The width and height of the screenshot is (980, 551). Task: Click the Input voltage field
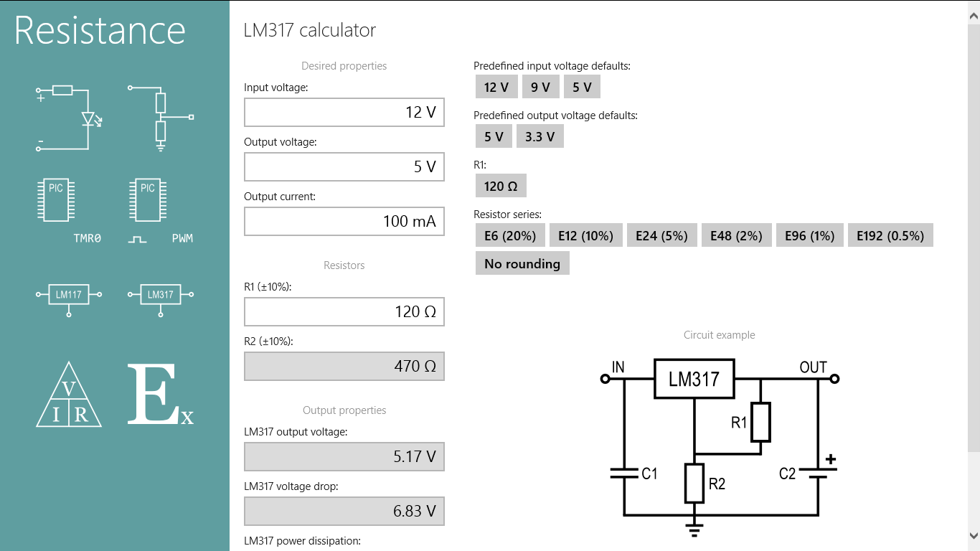344,113
